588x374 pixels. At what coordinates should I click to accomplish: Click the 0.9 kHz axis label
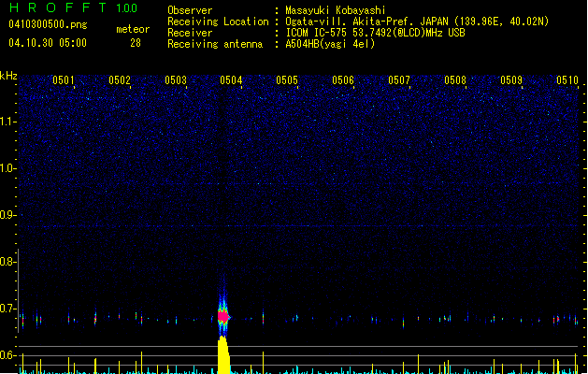pyautogui.click(x=8, y=215)
